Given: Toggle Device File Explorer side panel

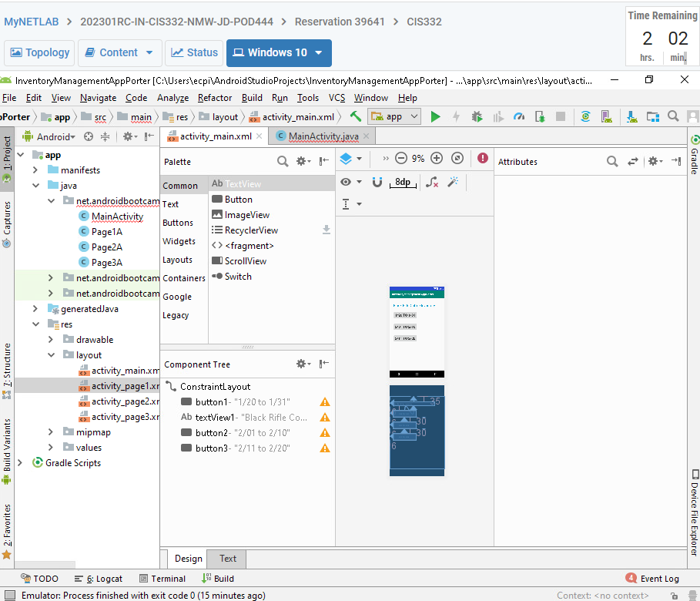Looking at the screenshot, I should pyautogui.click(x=694, y=512).
